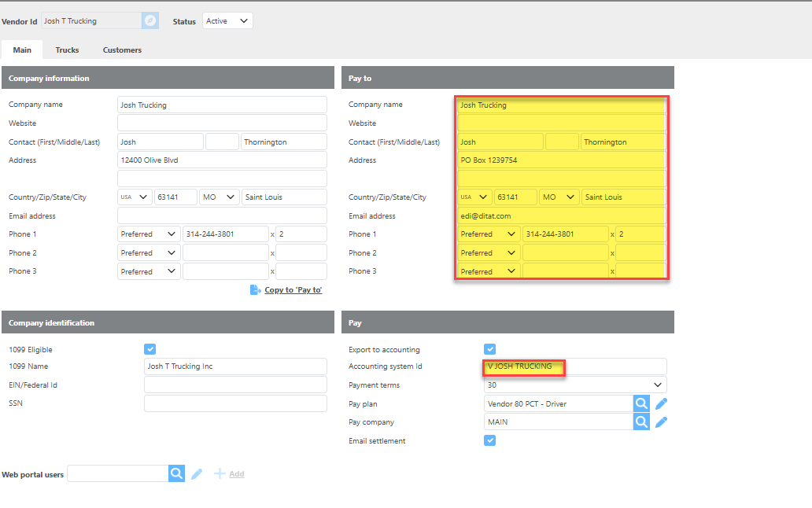Click the Add link for web portal users
Image resolution: width=812 pixels, height=508 pixels.
point(236,474)
